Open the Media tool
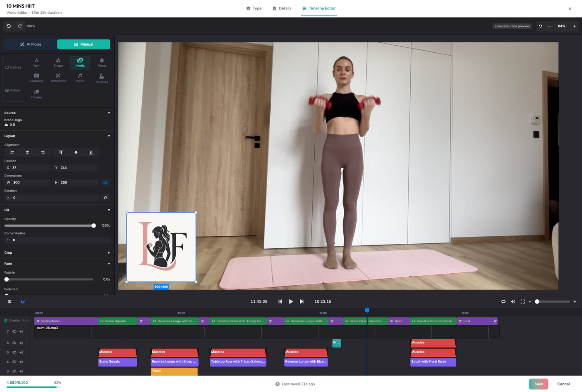Viewport: 582px width, 392px height. tap(80, 63)
